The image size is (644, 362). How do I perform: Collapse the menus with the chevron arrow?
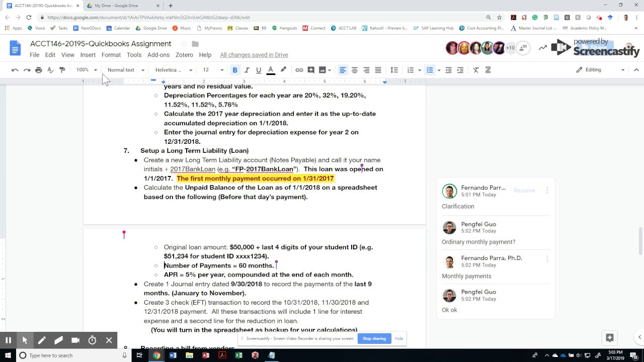[x=636, y=70]
